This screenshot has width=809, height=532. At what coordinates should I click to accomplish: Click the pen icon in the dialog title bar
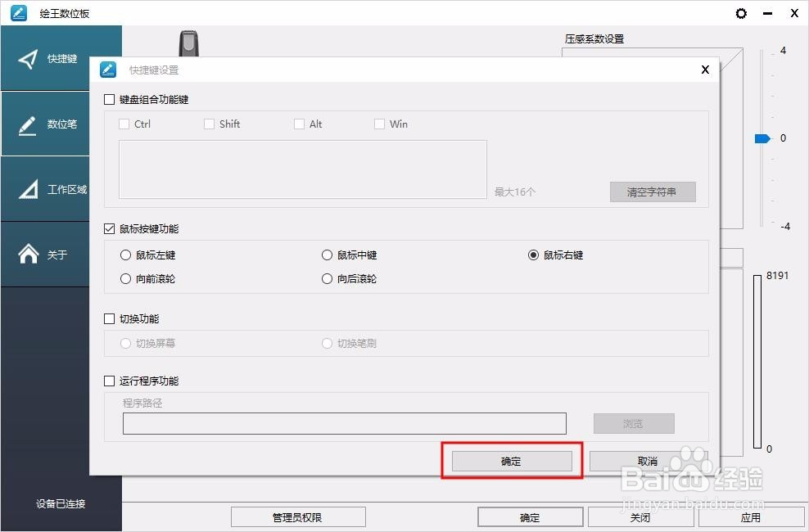pos(107,70)
